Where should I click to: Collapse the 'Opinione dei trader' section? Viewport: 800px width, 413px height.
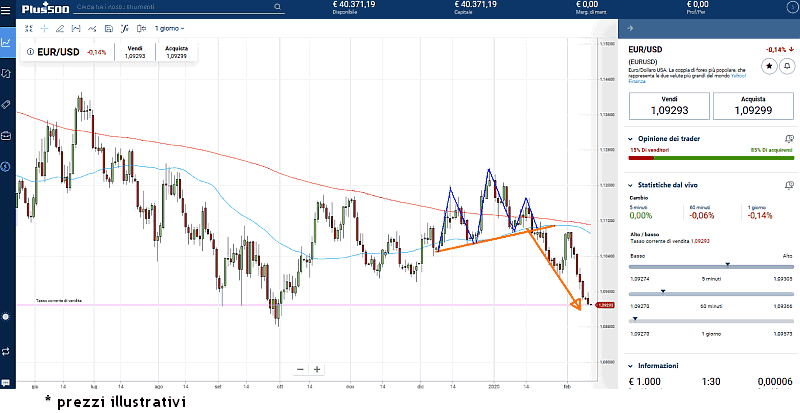(629, 139)
